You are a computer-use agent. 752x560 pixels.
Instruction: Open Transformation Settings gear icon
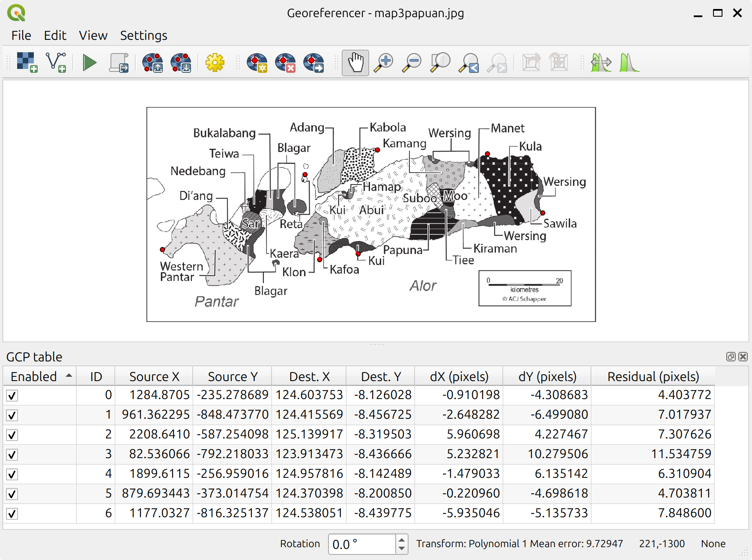coord(215,63)
